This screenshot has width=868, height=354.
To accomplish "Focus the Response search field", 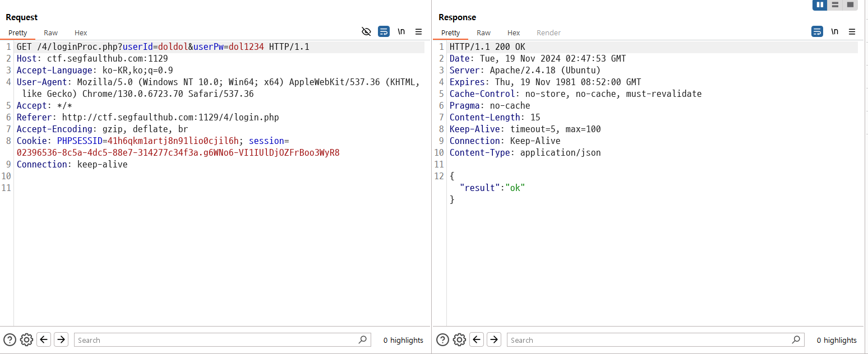I will click(655, 339).
